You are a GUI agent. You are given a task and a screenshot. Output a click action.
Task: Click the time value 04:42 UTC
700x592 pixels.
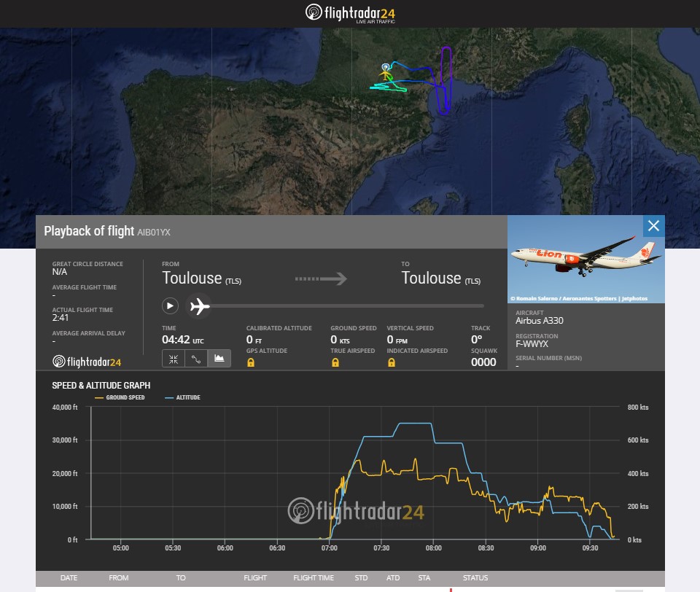pos(182,340)
